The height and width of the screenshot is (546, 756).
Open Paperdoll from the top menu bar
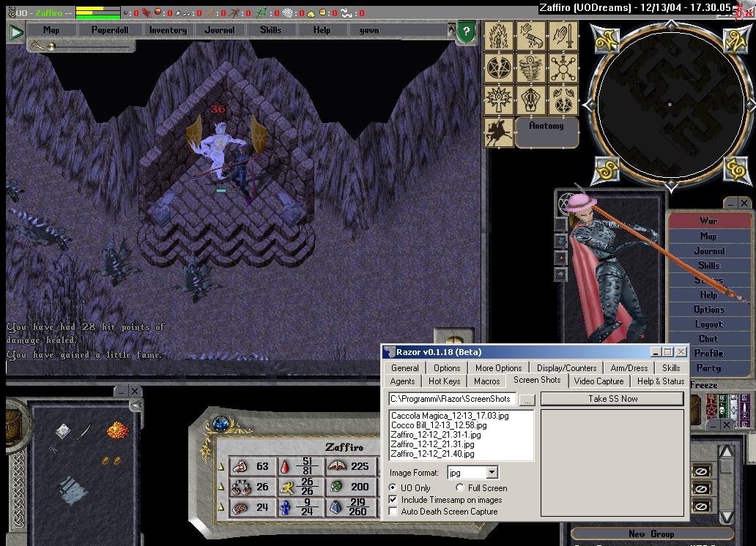pos(110,30)
